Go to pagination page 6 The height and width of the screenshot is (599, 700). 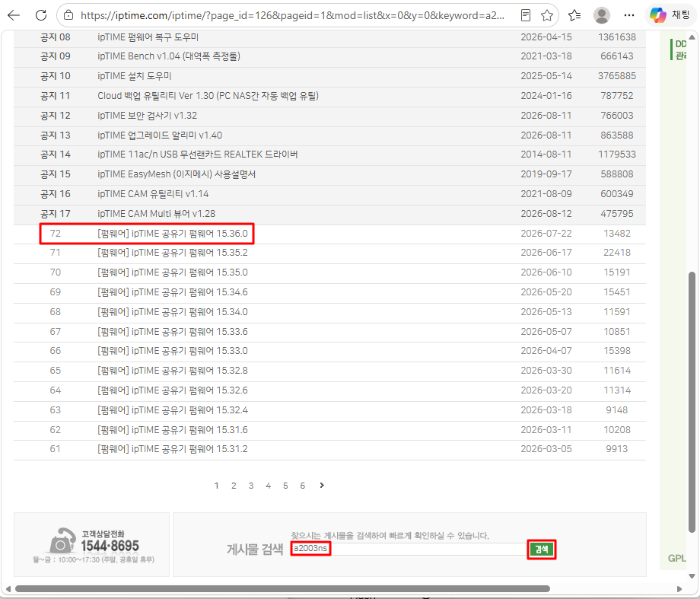click(x=303, y=486)
